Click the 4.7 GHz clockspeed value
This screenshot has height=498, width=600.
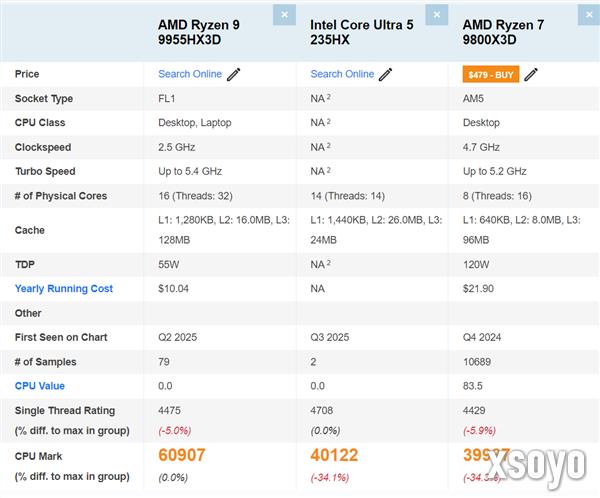(x=481, y=147)
